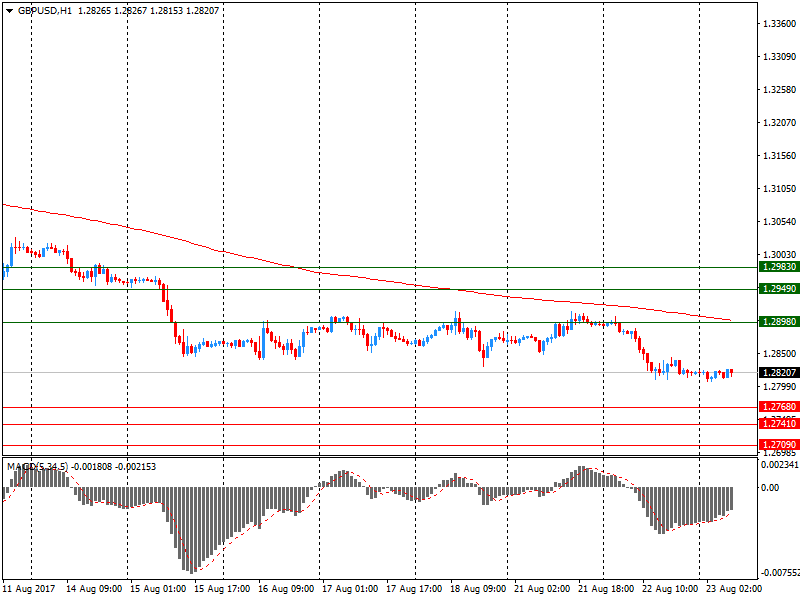Click the GBPUSD,H1 chart title
Screen dimensions: 800x600
click(45, 11)
